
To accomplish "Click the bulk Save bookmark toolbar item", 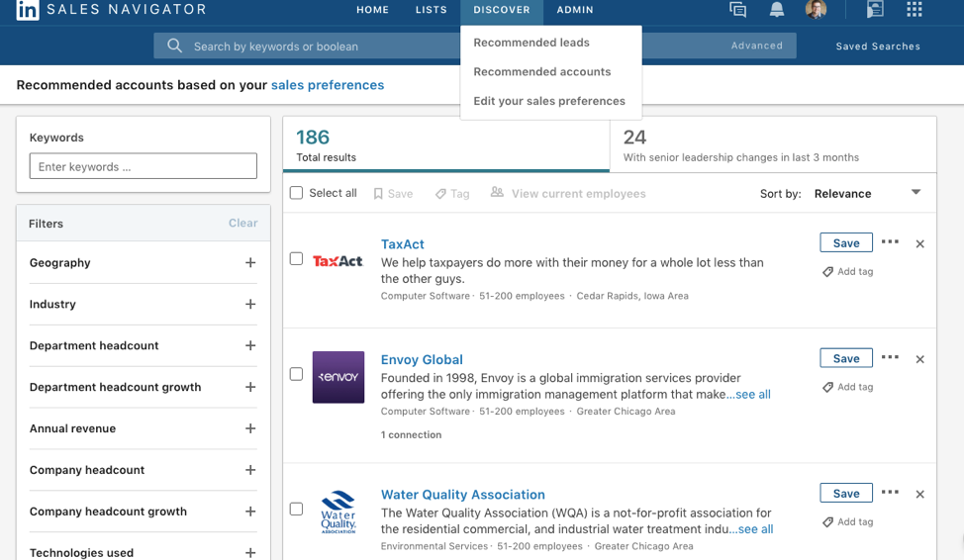I will click(393, 194).
